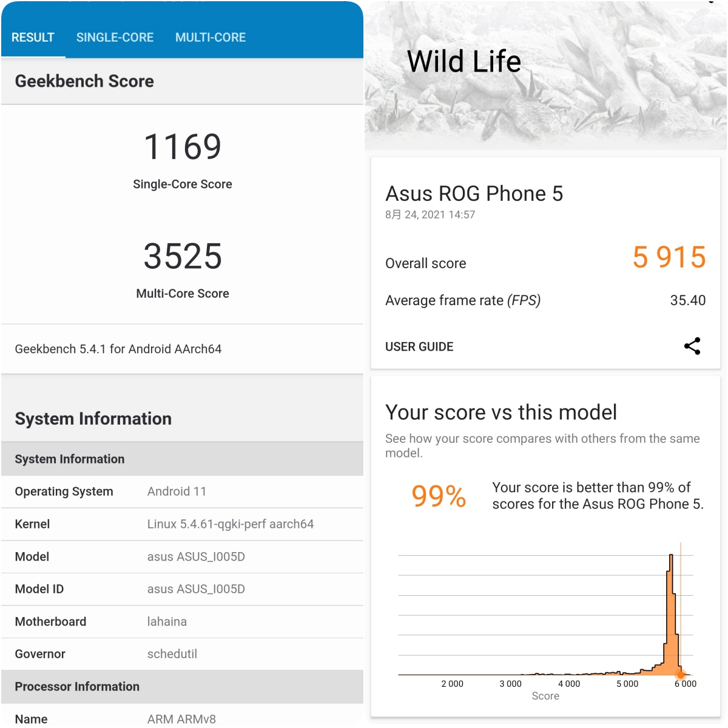The image size is (728, 728).
Task: Tap the orange 99% percentile figure
Action: pyautogui.click(x=439, y=496)
